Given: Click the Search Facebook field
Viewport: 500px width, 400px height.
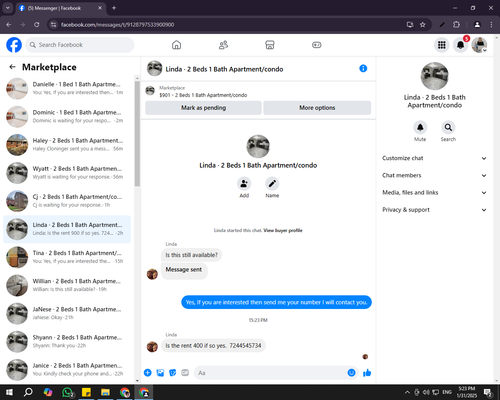Looking at the screenshot, I should pyautogui.click(x=80, y=45).
